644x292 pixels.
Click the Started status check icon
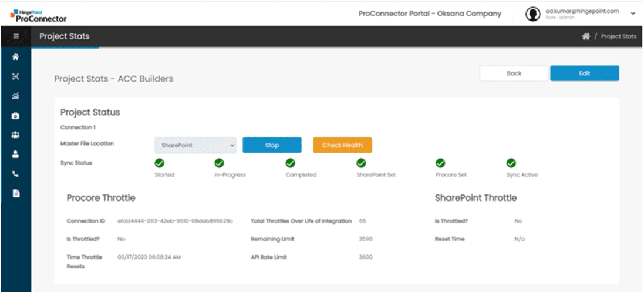[159, 163]
